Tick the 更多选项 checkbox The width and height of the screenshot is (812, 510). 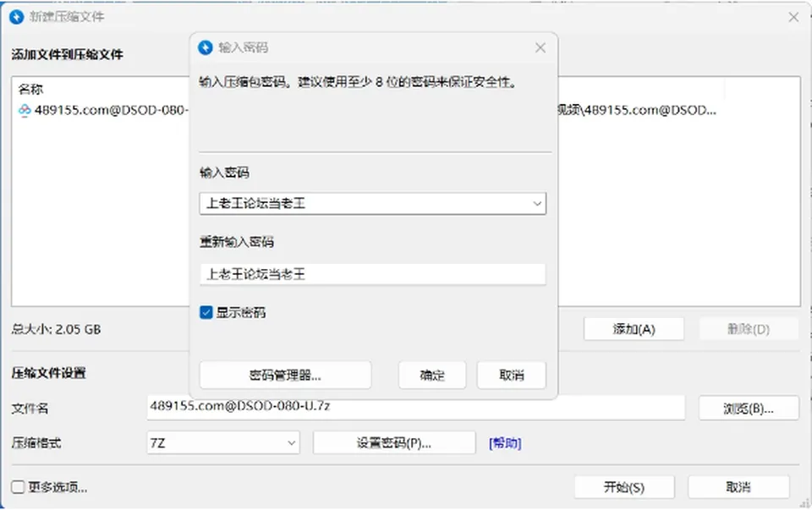pos(18,486)
